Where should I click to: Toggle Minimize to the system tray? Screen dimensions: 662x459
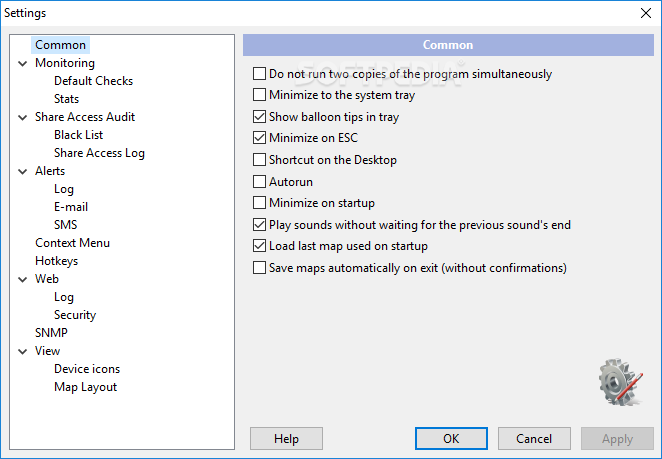tap(260, 96)
